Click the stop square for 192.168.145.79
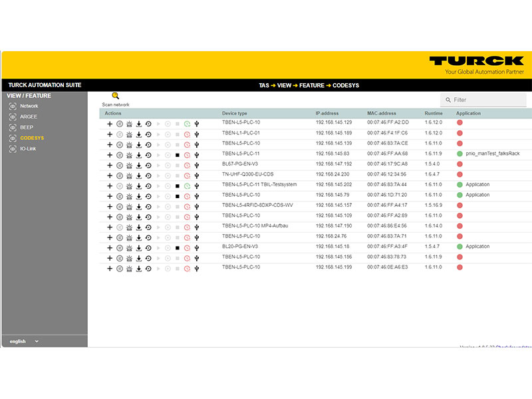Viewport: 532px width, 399px height. coord(178,196)
